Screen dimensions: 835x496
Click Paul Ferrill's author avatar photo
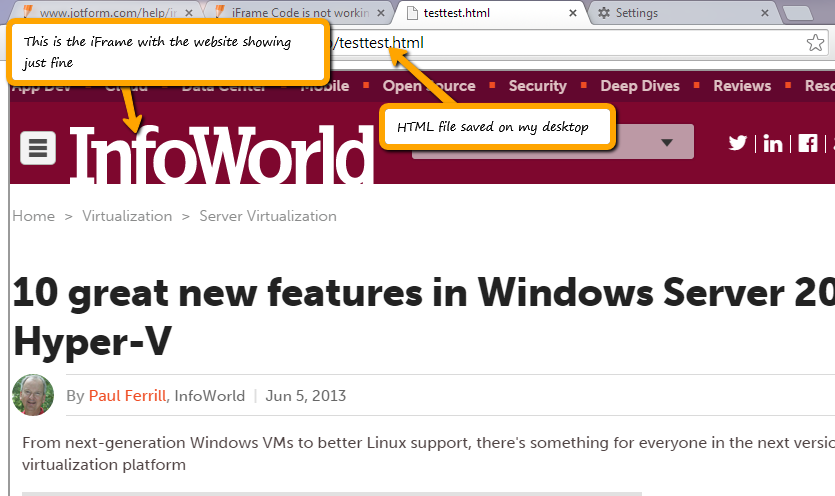33,395
